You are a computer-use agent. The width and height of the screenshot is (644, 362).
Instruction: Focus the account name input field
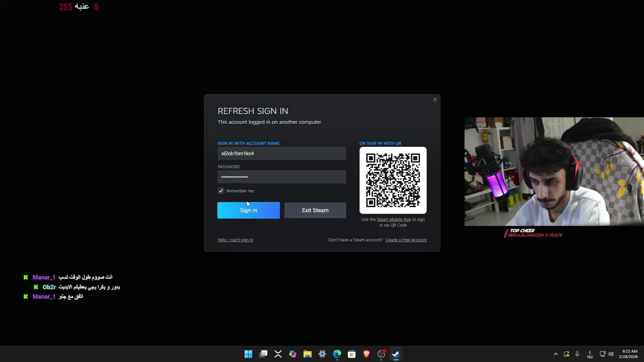282,153
